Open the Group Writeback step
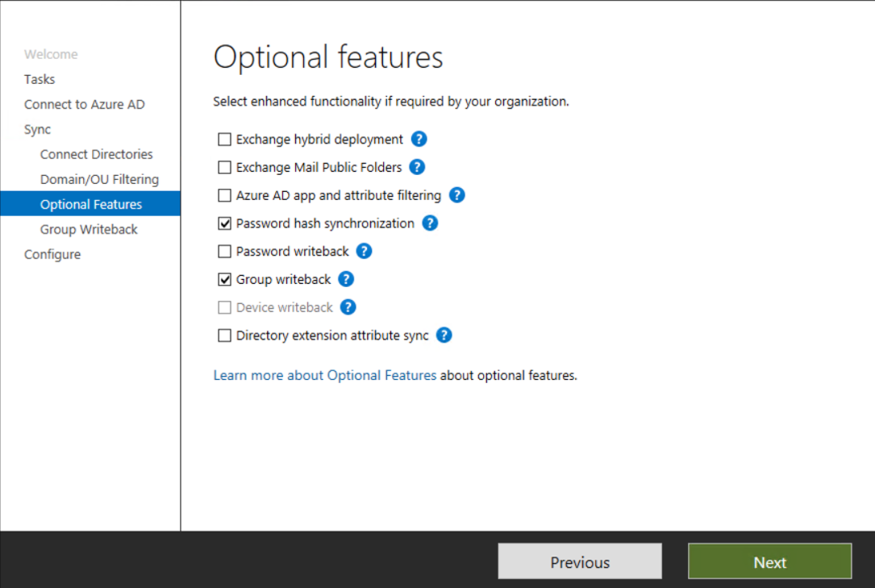 pos(89,229)
